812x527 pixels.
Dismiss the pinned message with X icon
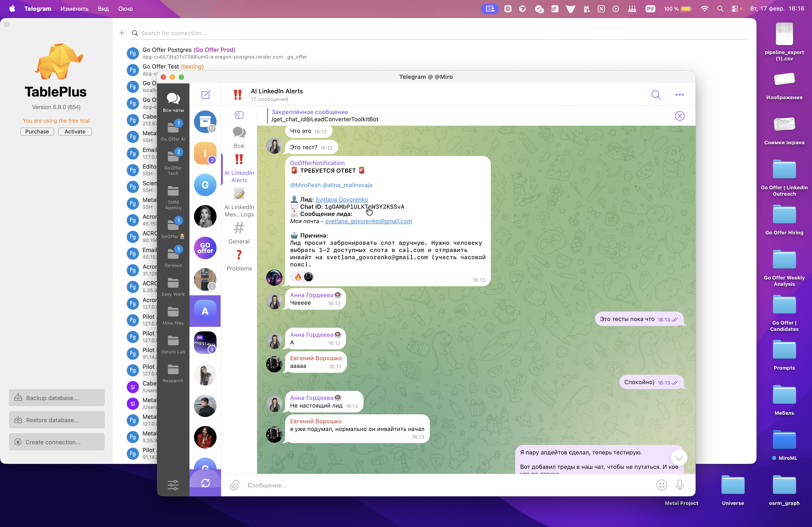(x=679, y=116)
